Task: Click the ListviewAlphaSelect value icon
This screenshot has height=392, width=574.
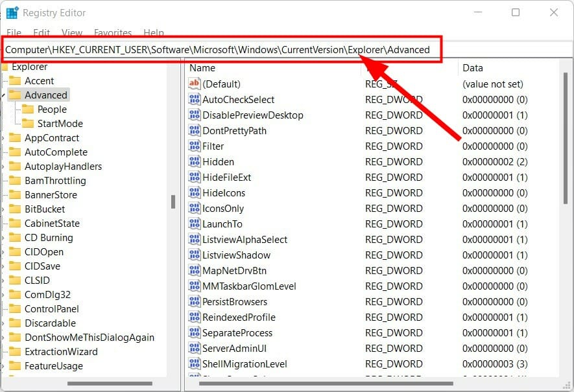Action: tap(195, 239)
